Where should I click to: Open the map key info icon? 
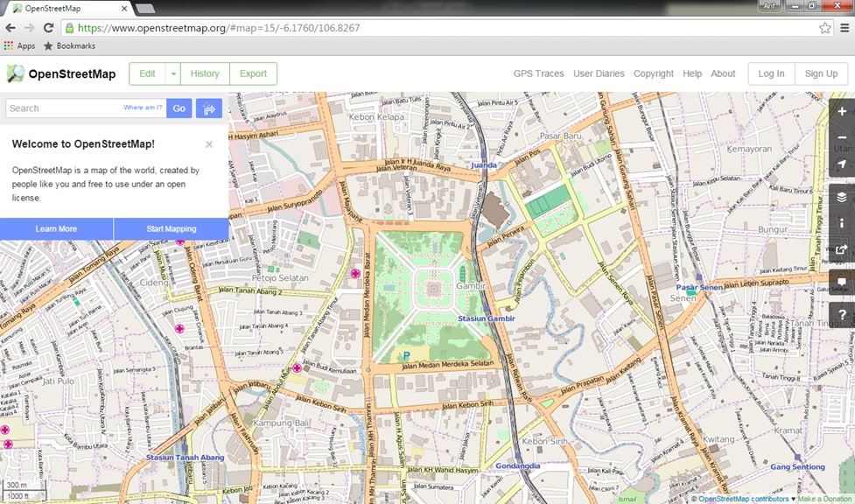tap(842, 223)
